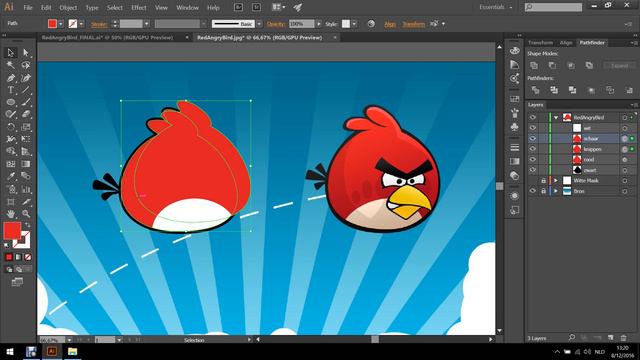
Task: Select the Paintbrush tool
Action: pyautogui.click(x=26, y=102)
